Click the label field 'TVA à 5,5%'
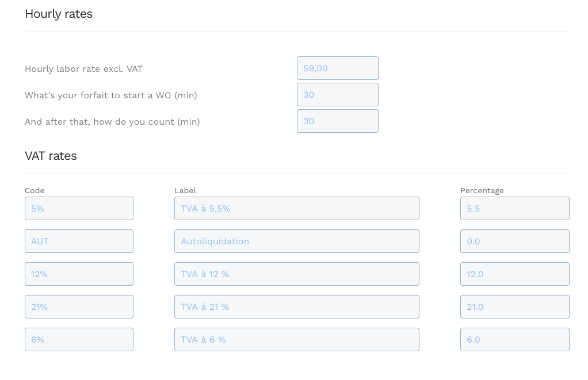Viewport: 588px width, 380px height. 296,208
